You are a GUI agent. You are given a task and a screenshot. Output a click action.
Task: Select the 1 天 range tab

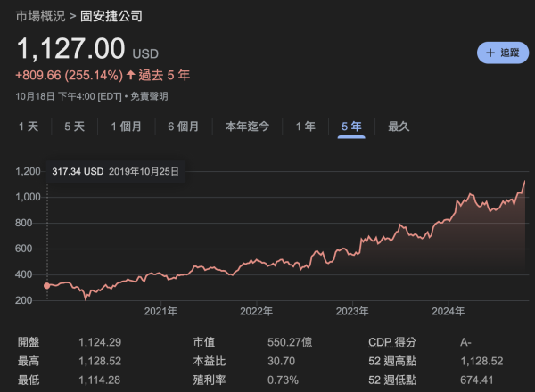(29, 127)
